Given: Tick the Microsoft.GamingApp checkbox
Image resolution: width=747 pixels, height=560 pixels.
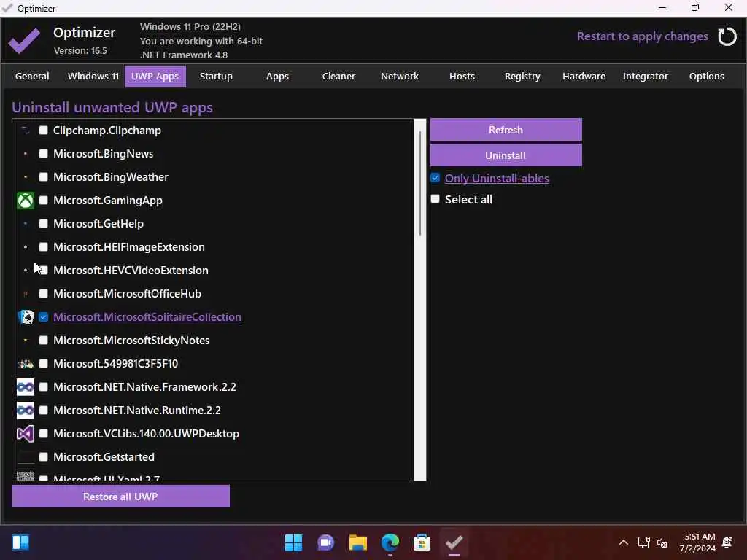Looking at the screenshot, I should click(43, 201).
